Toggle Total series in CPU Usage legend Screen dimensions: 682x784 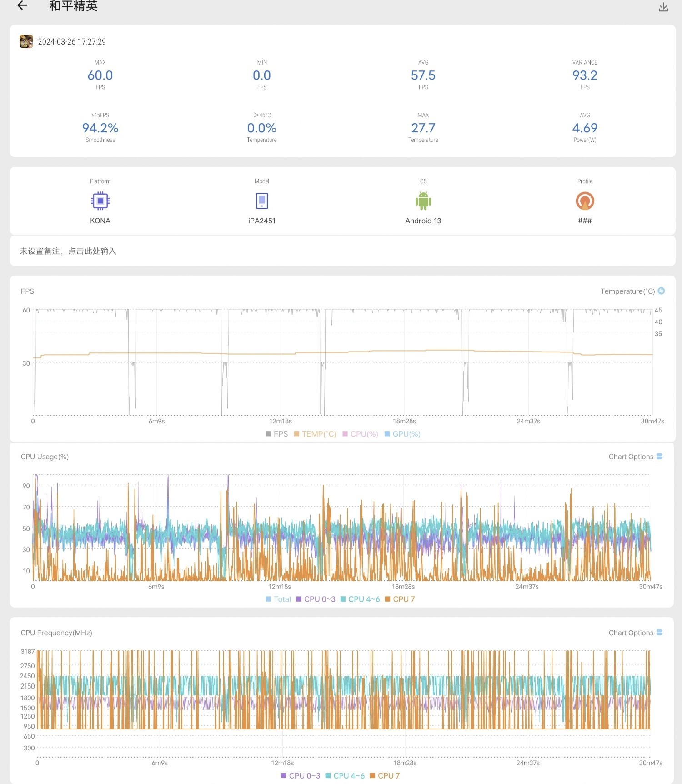278,599
